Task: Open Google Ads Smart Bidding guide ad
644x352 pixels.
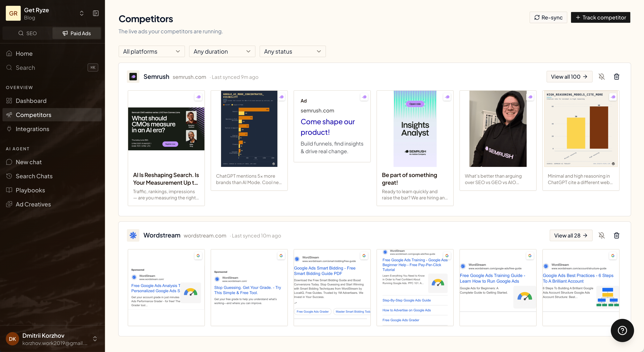Action: tap(332, 288)
